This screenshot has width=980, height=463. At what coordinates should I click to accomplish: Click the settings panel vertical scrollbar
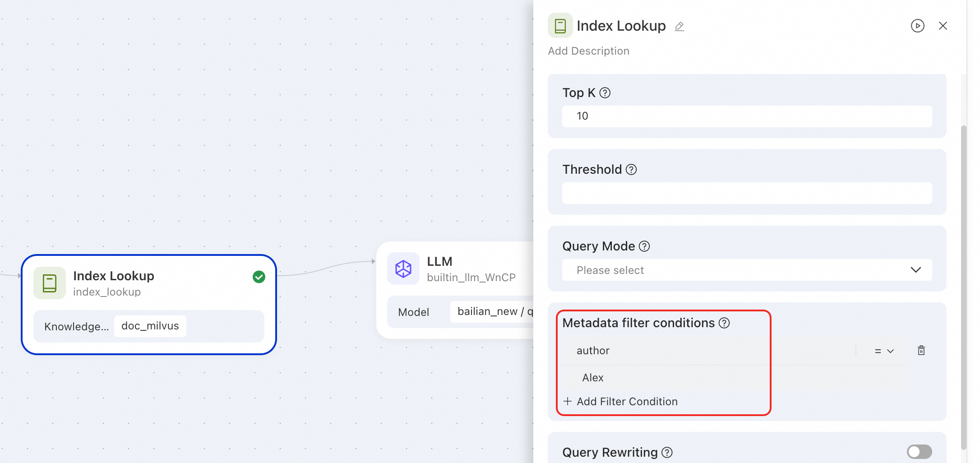click(x=964, y=287)
